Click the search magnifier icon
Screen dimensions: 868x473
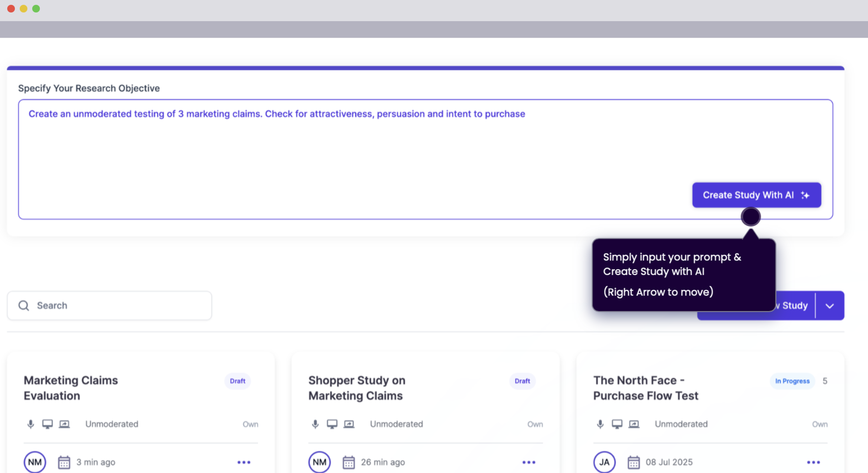pyautogui.click(x=24, y=306)
